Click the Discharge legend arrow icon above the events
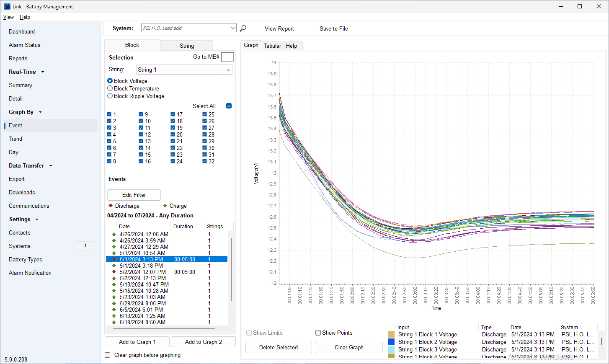This screenshot has height=364, width=609. pos(111,206)
